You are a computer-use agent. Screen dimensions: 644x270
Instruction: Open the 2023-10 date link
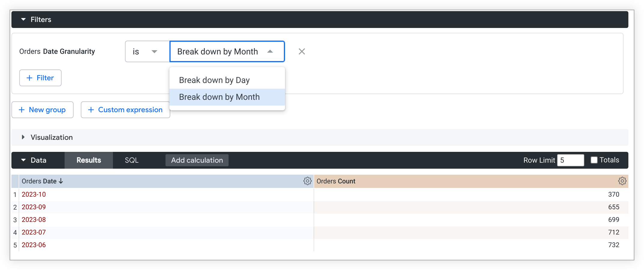click(x=34, y=195)
